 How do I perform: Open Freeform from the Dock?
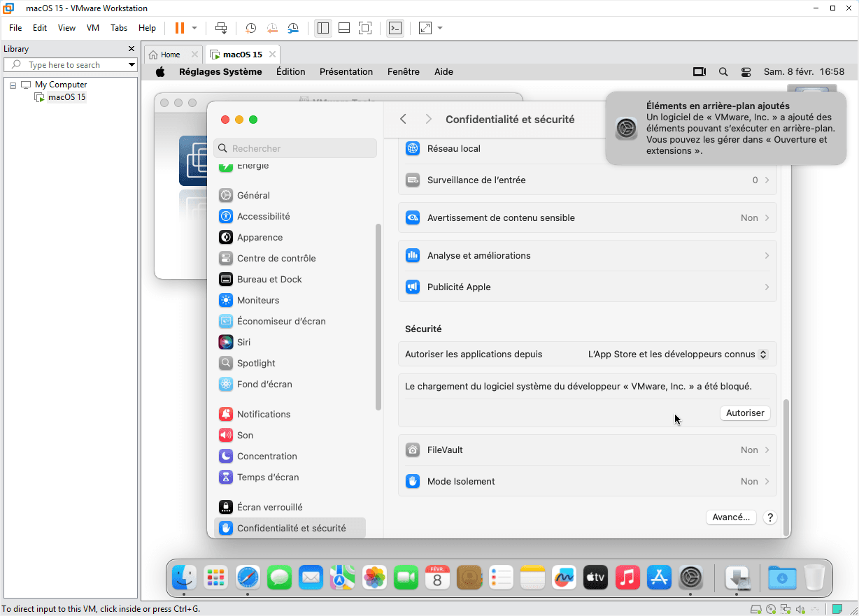click(565, 578)
